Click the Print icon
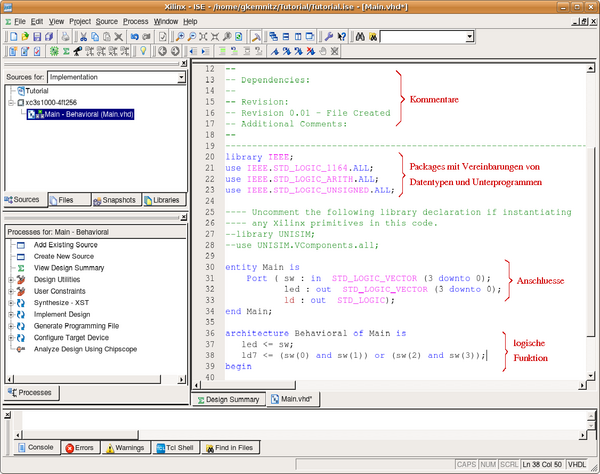600x474 pixels. [65, 37]
